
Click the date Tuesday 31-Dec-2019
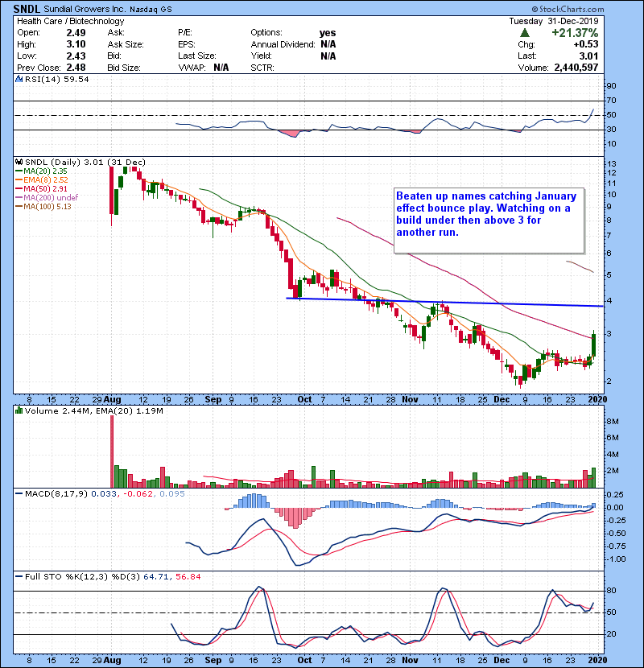pyautogui.click(x=554, y=21)
